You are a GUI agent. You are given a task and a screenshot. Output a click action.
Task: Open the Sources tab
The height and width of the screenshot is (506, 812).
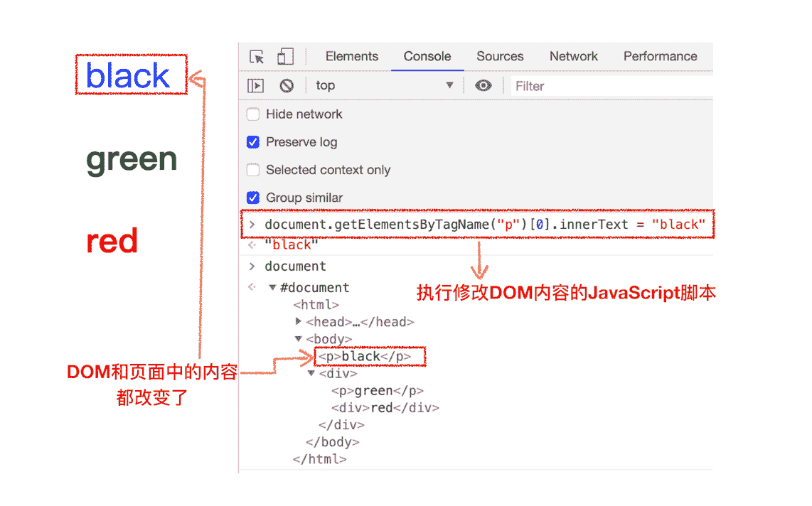(500, 56)
